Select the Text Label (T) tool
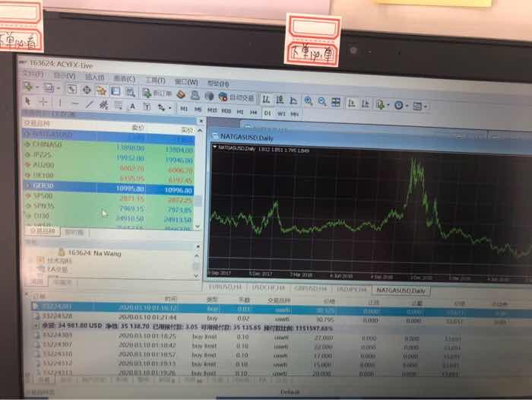532x400 pixels. coord(147,107)
